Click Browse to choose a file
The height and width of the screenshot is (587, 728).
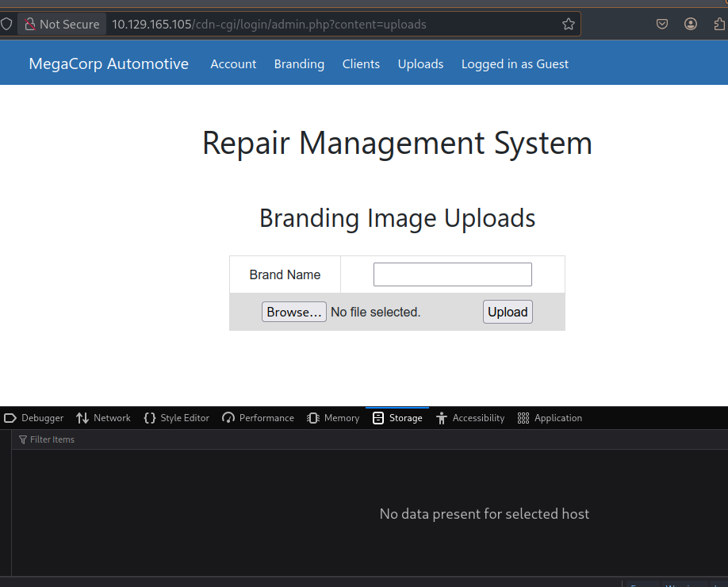[294, 312]
